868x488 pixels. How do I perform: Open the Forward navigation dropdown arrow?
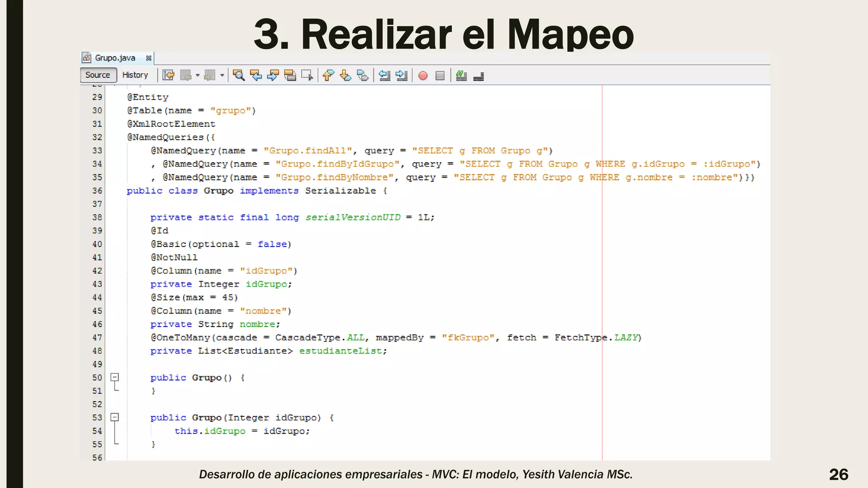pos(222,75)
